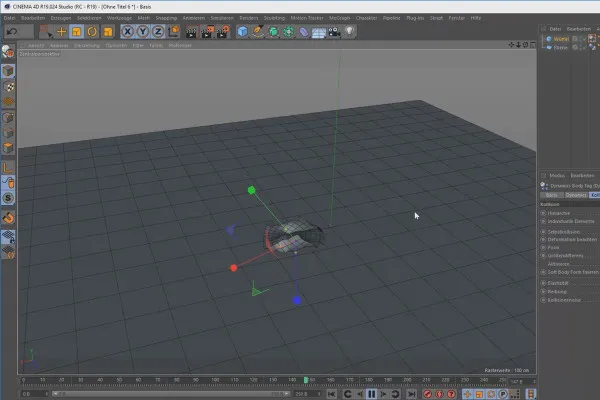Toggle Z axis lock

tap(158, 32)
